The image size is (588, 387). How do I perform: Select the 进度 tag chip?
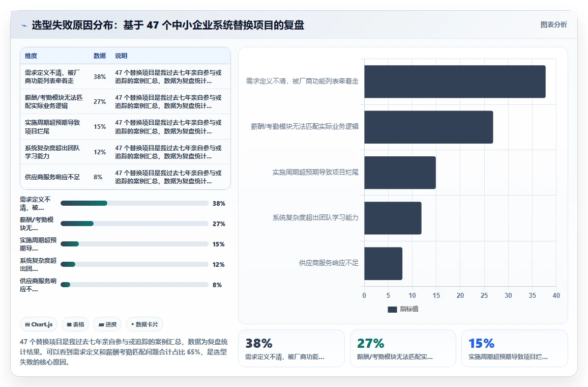coord(107,324)
